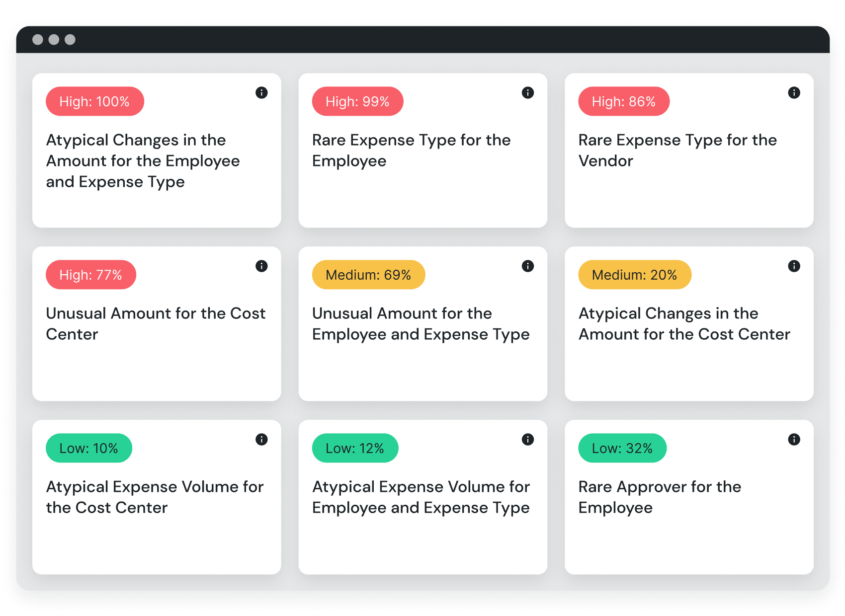Image resolution: width=845 pixels, height=616 pixels.
Task: Select the Medium: 20% badge
Action: [635, 275]
